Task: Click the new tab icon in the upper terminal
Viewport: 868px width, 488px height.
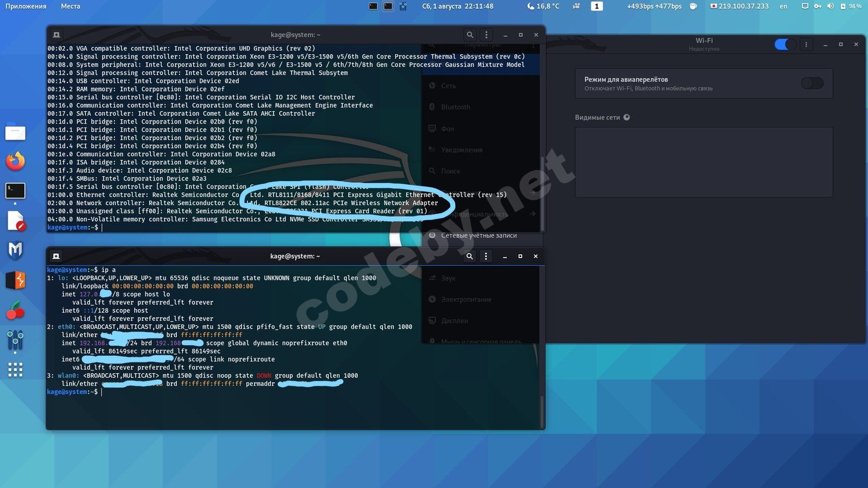Action: pyautogui.click(x=56, y=35)
